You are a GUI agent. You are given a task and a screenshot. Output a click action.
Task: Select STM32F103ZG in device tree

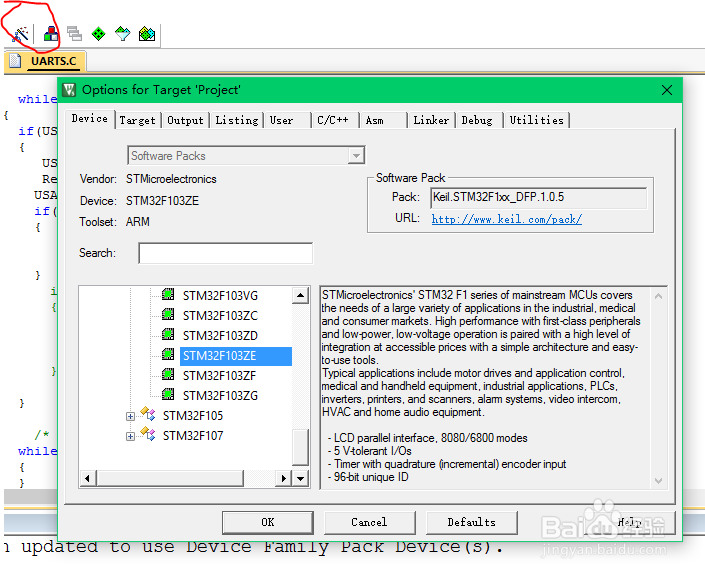(x=220, y=396)
